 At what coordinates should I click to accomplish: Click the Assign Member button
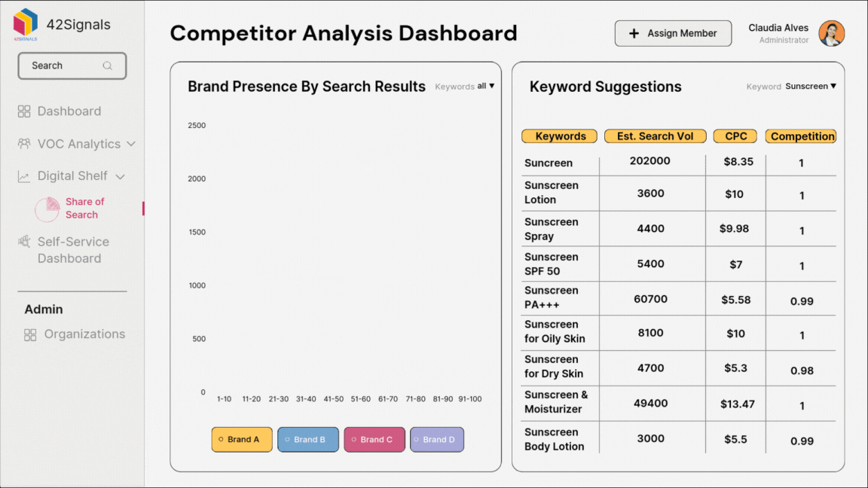pyautogui.click(x=672, y=33)
